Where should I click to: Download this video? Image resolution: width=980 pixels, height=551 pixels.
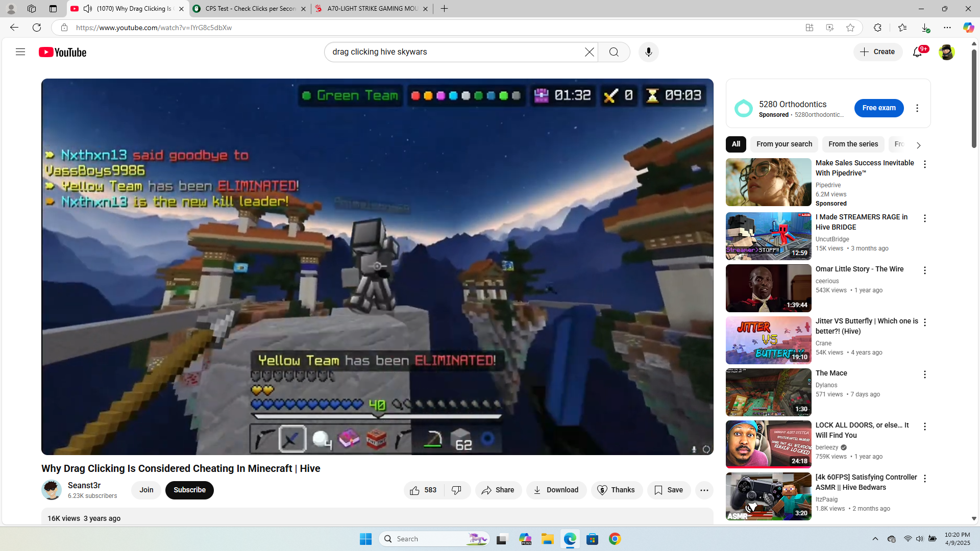pyautogui.click(x=556, y=490)
